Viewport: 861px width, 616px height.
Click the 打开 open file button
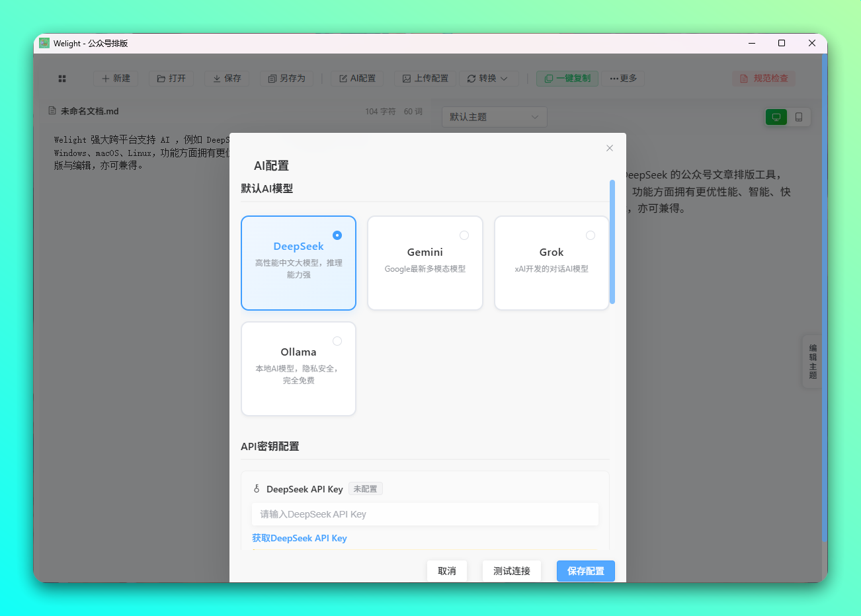tap(171, 79)
